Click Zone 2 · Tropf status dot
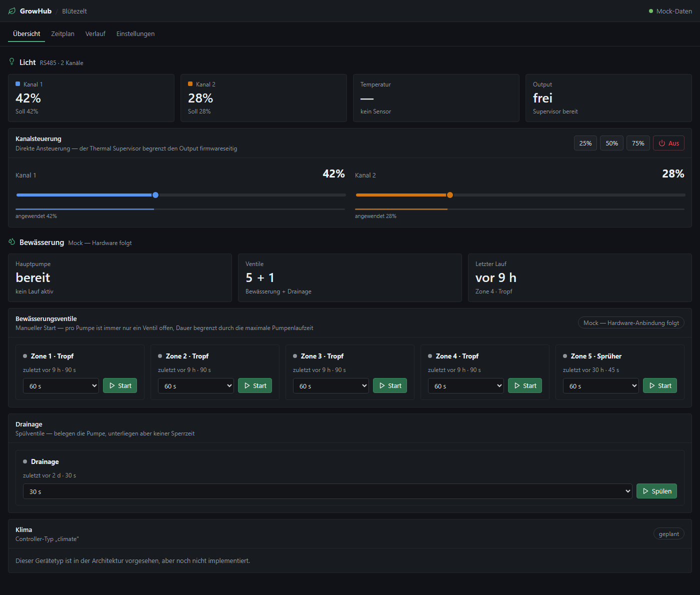700x595 pixels. (160, 356)
